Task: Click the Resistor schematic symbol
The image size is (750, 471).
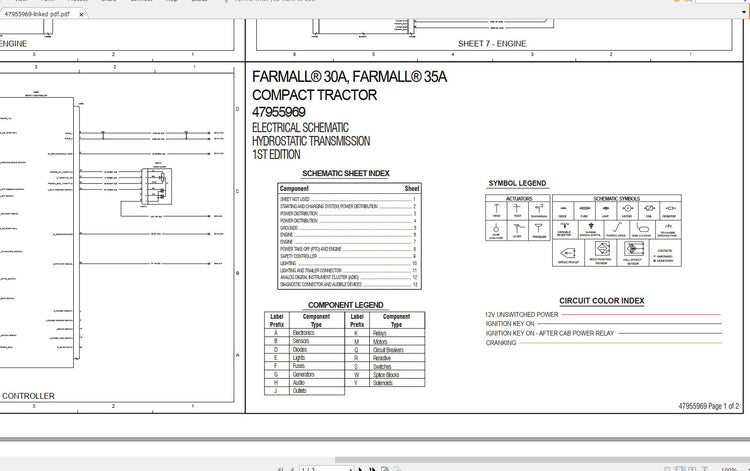Action: [x=670, y=210]
